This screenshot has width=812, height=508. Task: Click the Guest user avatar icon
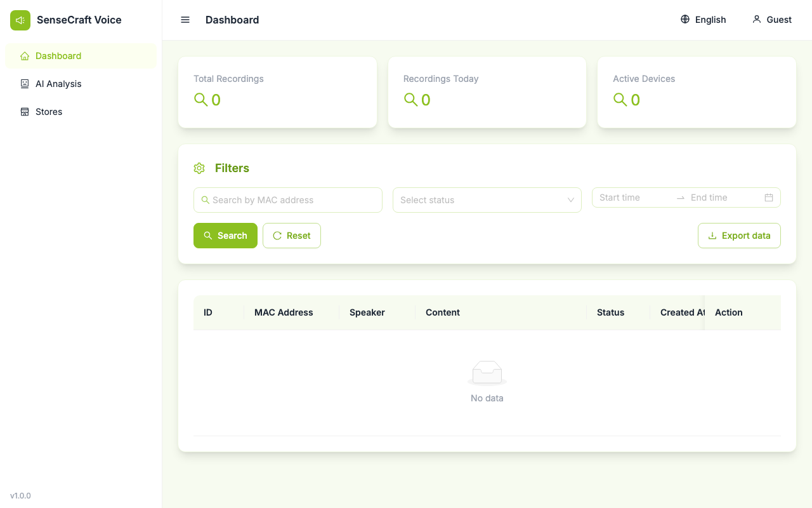coord(757,20)
